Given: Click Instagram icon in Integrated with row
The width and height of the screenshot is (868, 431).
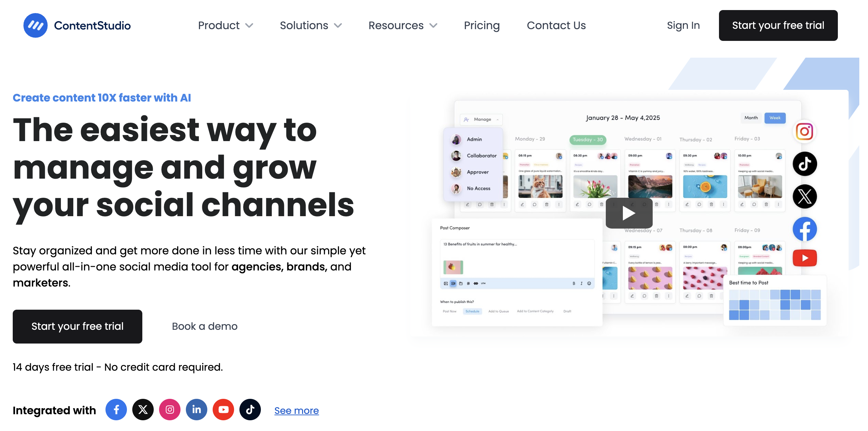Looking at the screenshot, I should 170,410.
